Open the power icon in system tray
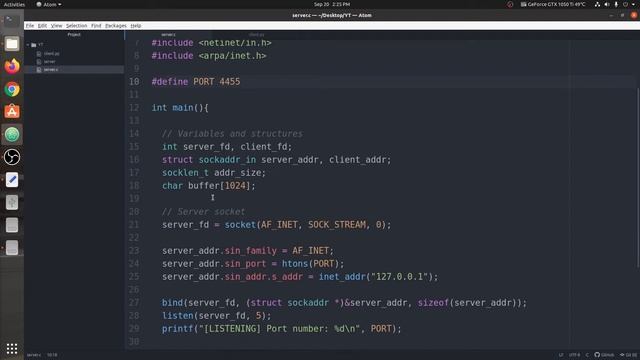Image resolution: width=640 pixels, height=360 pixels. (x=625, y=4)
